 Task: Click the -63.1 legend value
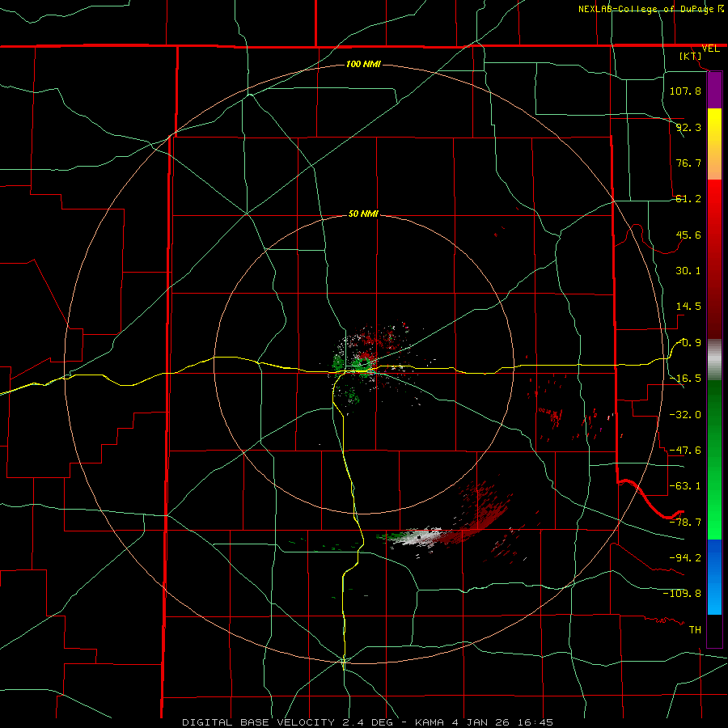685,486
